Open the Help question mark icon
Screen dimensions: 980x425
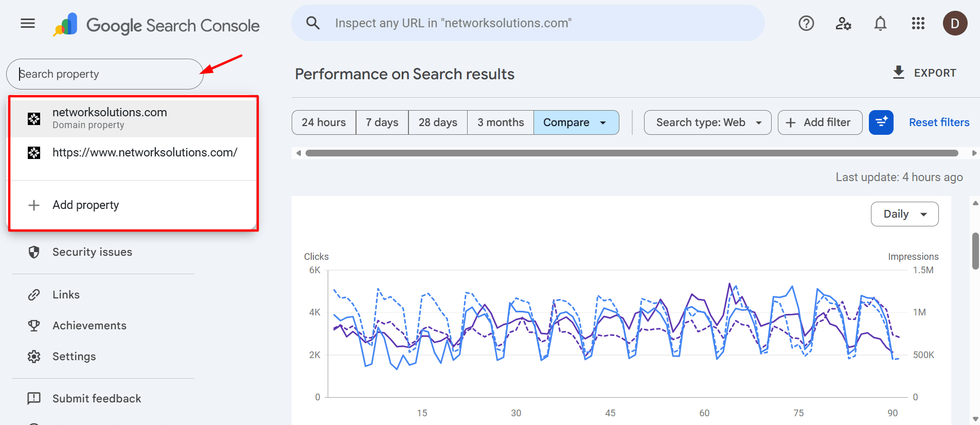pos(806,23)
